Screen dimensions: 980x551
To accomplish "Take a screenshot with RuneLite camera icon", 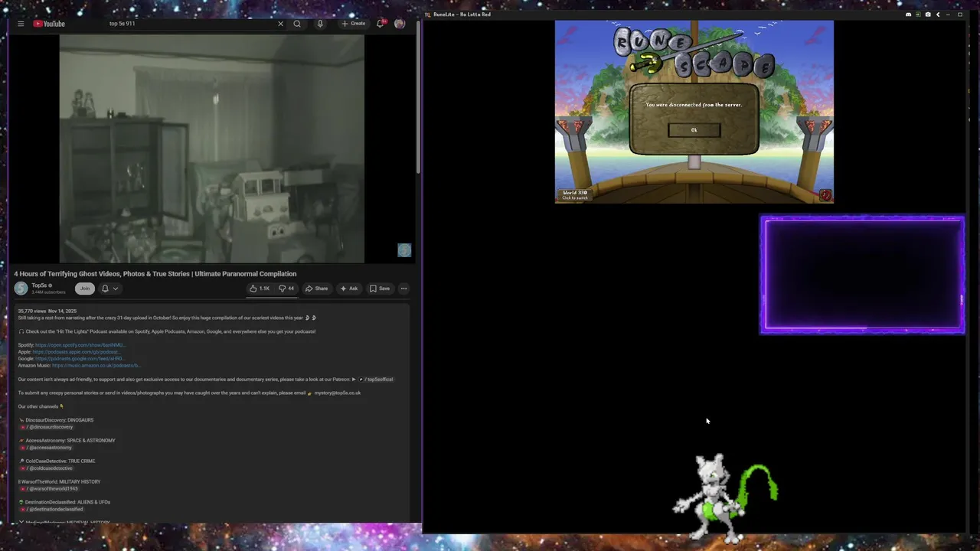I will [928, 15].
